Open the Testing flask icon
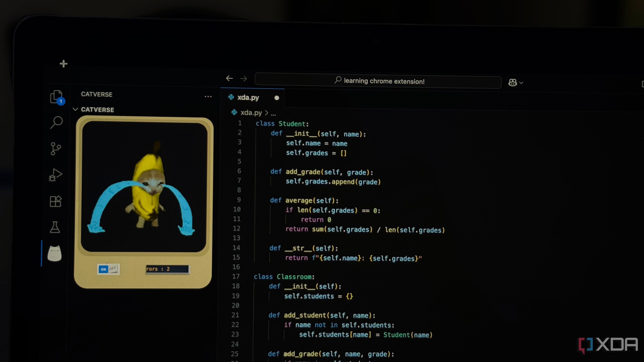This screenshot has width=644, height=362. click(x=55, y=227)
